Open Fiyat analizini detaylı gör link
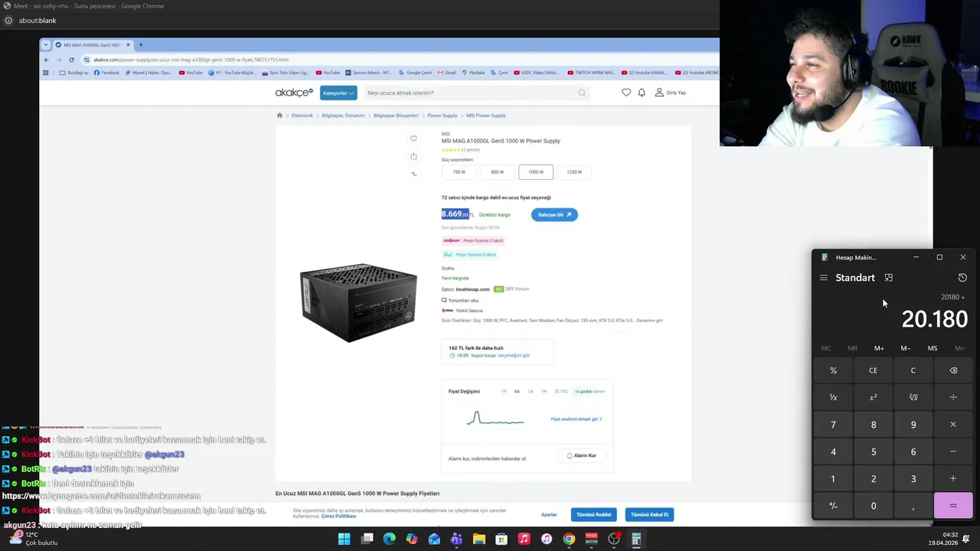The width and height of the screenshot is (980, 551). tap(577, 419)
